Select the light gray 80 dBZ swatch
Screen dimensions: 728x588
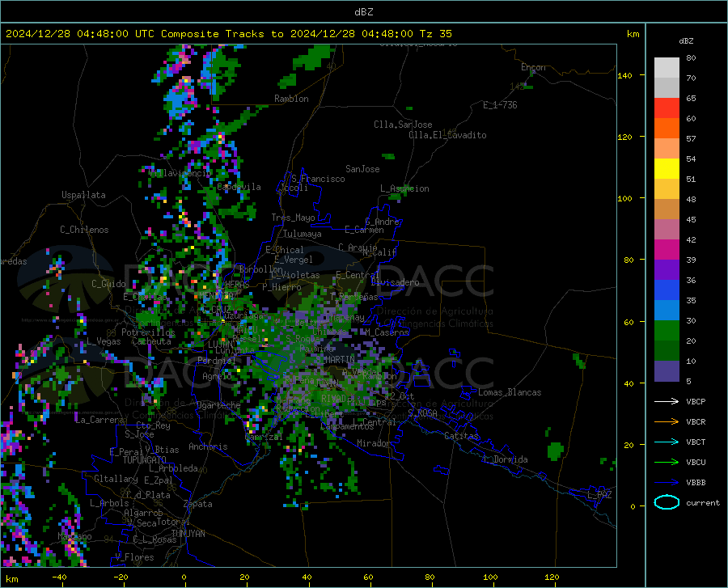(667, 68)
